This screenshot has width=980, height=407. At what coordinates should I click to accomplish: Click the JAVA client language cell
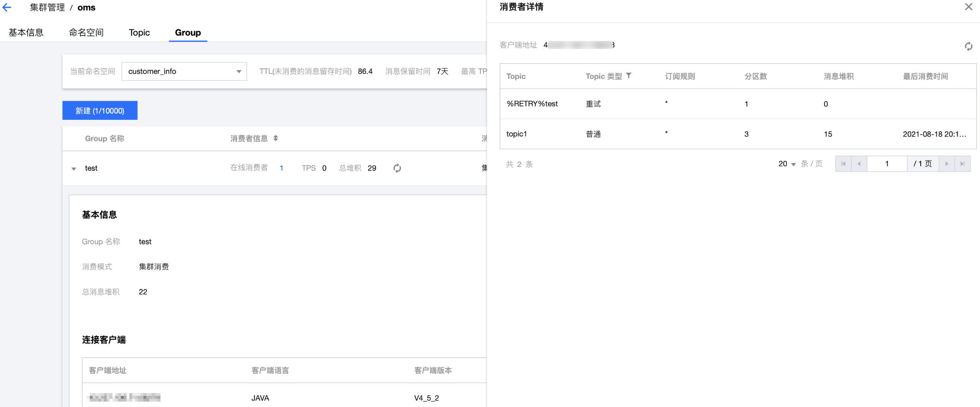260,398
